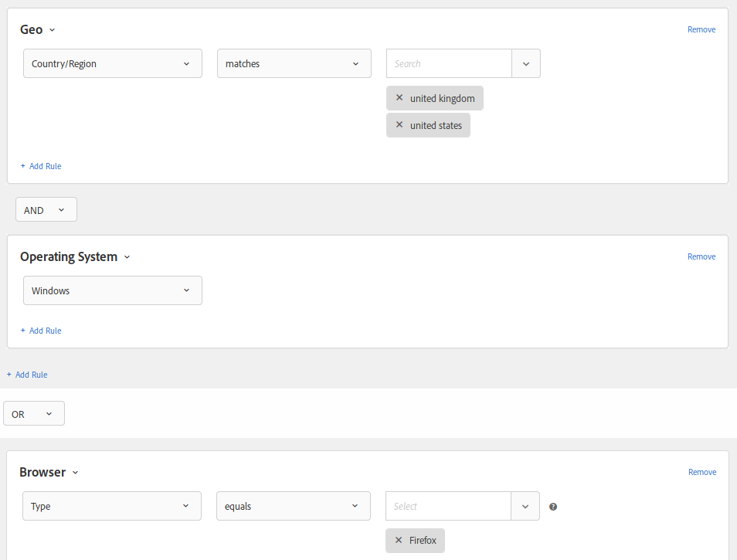This screenshot has height=560, width=737.
Task: Open the Country/Region dropdown
Action: [x=113, y=63]
